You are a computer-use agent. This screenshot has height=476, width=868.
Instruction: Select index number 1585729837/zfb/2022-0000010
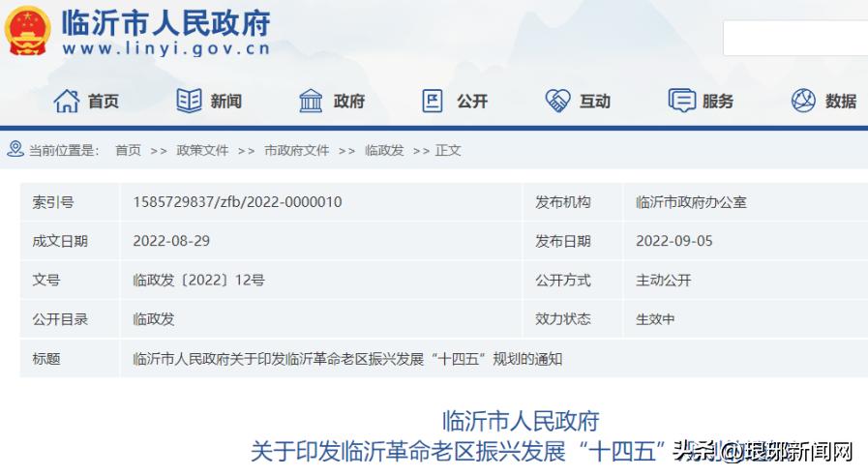(237, 202)
